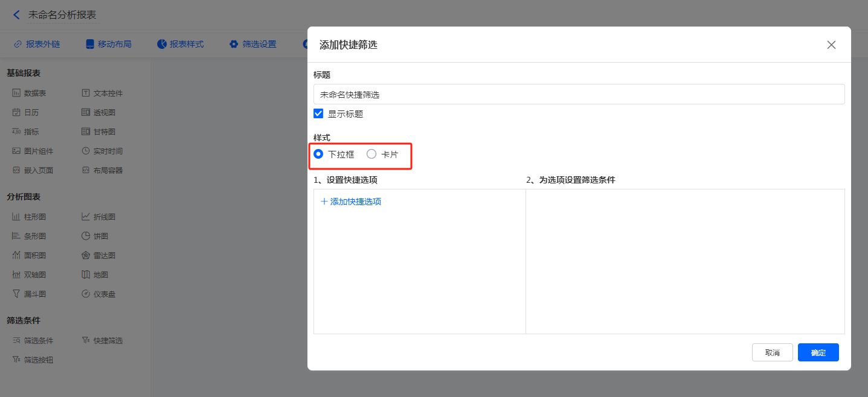Uncheck the 显示标题 checkbox
868x397 pixels.
coord(318,113)
